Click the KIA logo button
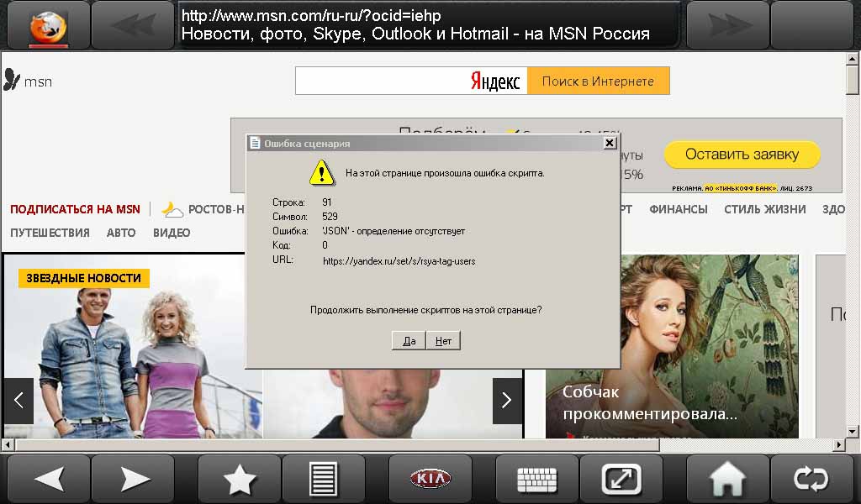 [430, 479]
